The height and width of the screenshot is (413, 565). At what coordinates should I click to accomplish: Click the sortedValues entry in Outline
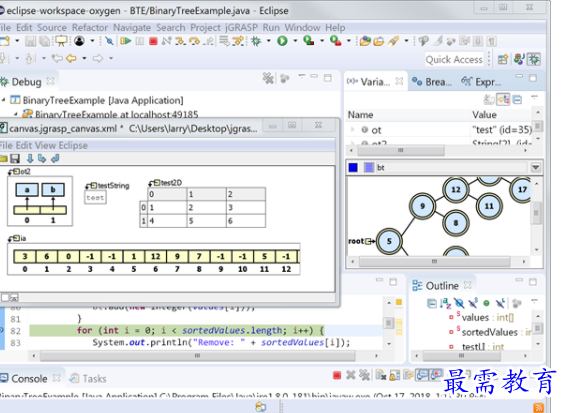[x=490, y=332]
